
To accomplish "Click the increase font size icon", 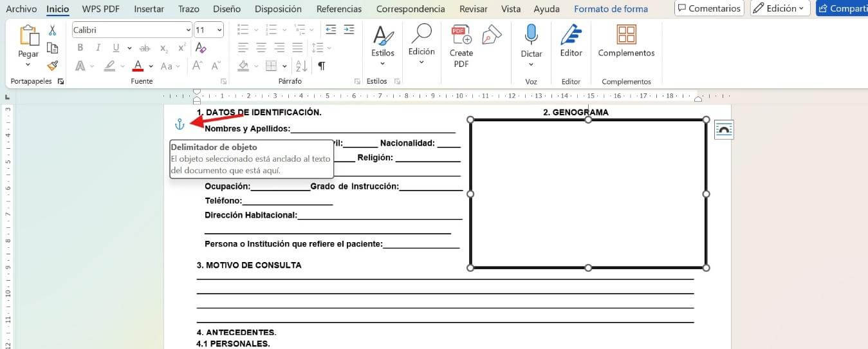I will 198,66.
